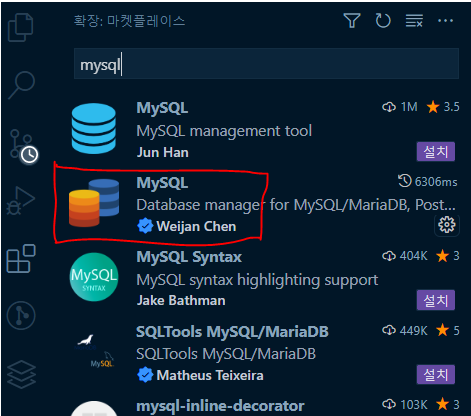The image size is (471, 416).
Task: Open the Explorer view in activity bar
Action: coord(21,28)
